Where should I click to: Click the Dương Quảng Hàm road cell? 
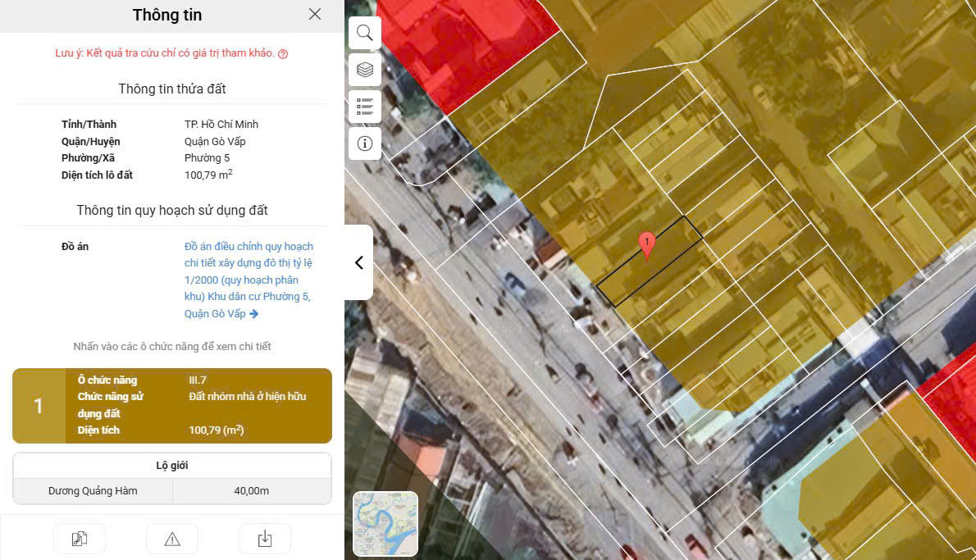click(x=93, y=491)
